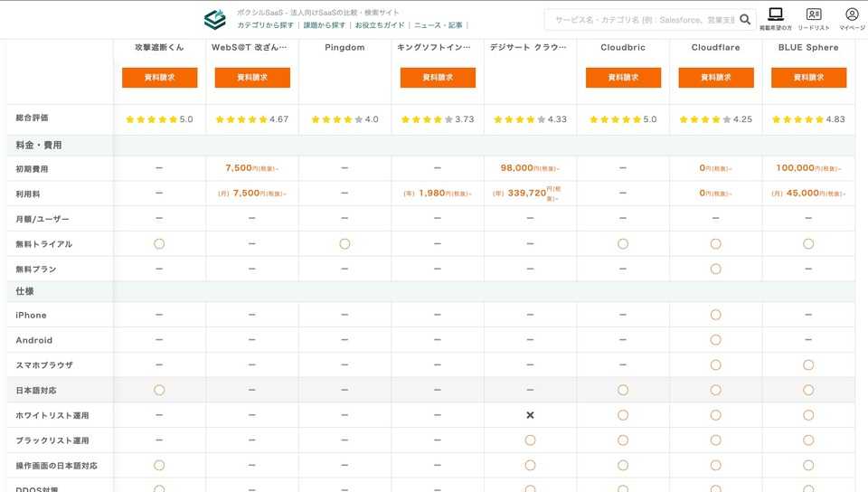Click 攻撃遮断くん 5.0 star rating
This screenshot has height=492, width=868.
159,119
